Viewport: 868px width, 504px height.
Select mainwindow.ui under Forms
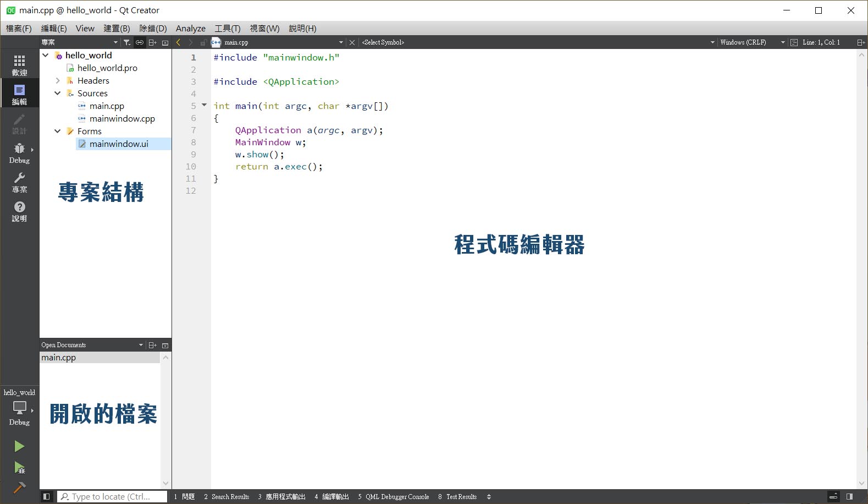click(x=119, y=144)
